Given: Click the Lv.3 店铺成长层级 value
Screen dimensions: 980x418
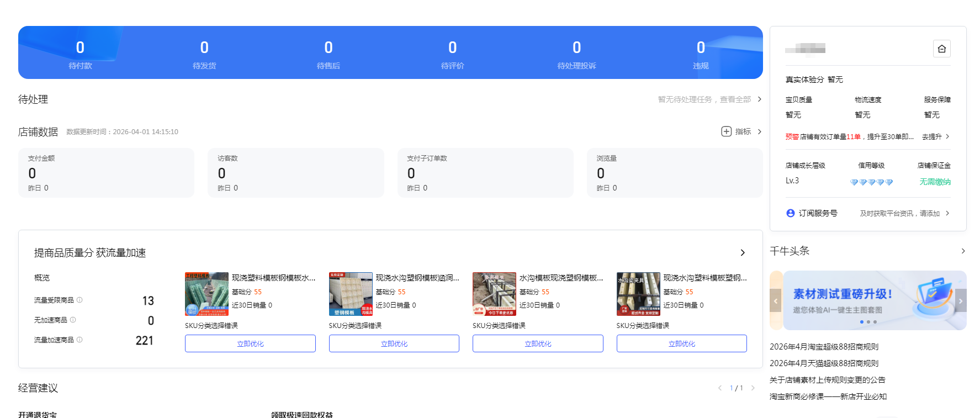Looking at the screenshot, I should (x=792, y=181).
